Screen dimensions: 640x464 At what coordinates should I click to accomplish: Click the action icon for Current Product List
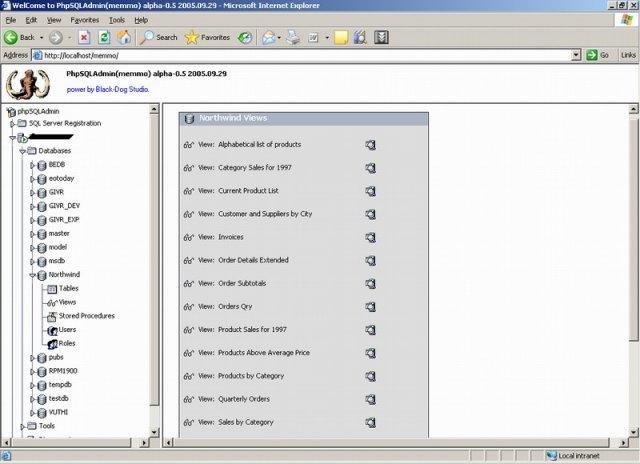point(370,191)
